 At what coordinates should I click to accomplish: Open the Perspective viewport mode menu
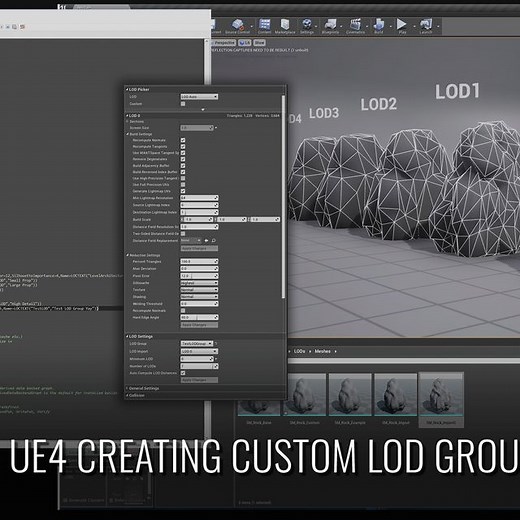223,43
